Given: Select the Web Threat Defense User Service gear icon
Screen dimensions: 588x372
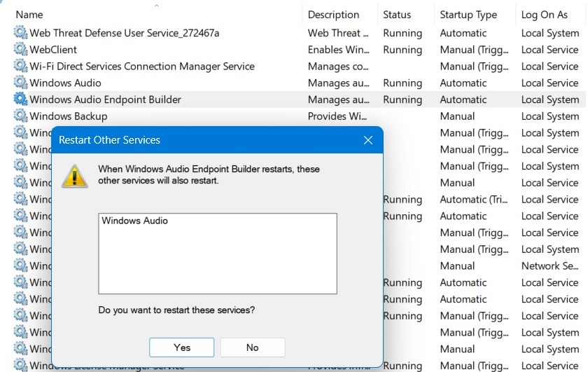Looking at the screenshot, I should coord(20,33).
